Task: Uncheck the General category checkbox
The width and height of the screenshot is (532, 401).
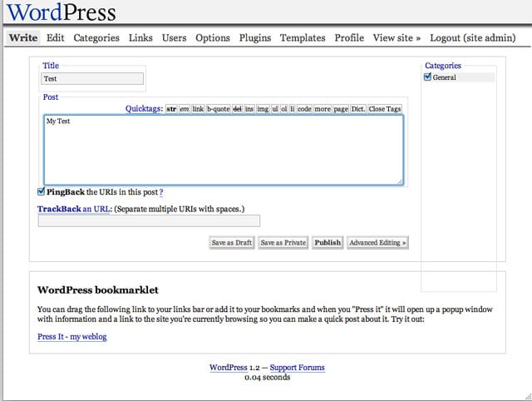Action: (x=427, y=78)
